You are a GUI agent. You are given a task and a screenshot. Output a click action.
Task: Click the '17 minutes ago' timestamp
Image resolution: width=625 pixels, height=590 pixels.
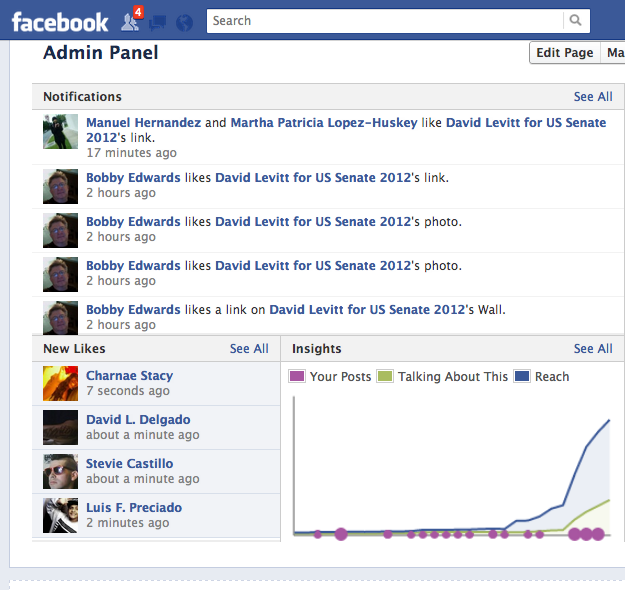(132, 153)
